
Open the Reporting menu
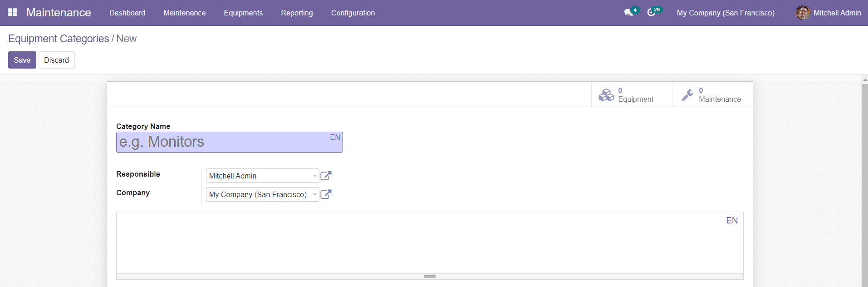point(297,13)
